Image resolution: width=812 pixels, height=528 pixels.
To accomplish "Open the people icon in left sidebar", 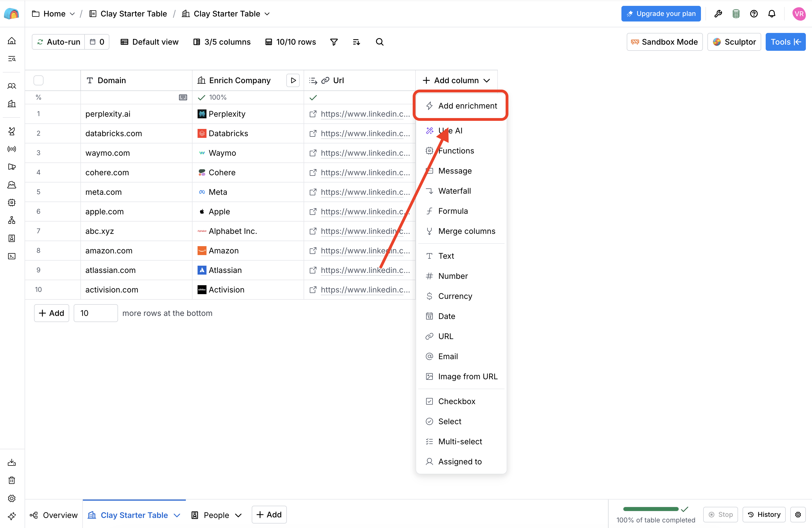I will pyautogui.click(x=12, y=86).
